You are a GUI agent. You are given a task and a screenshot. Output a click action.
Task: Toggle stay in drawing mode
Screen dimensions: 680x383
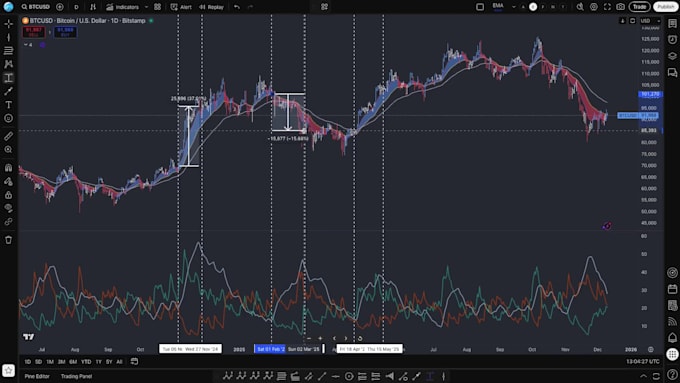(x=8, y=181)
